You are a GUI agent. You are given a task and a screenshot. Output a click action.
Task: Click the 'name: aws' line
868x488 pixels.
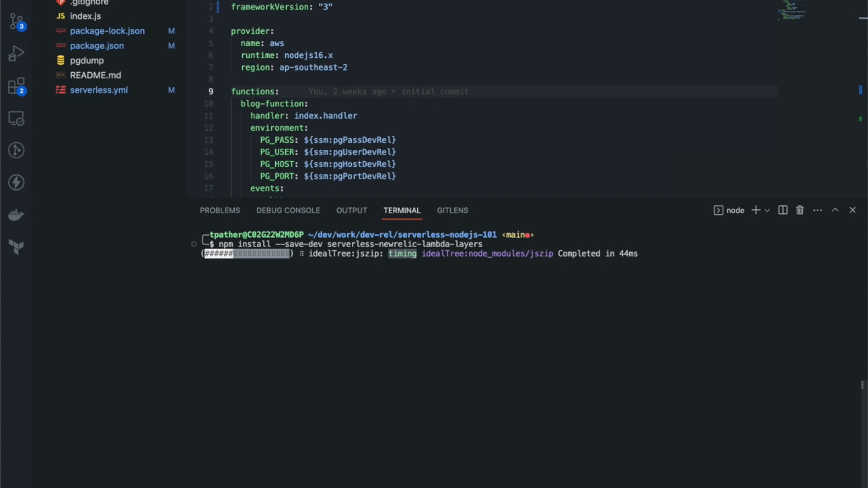pos(262,43)
